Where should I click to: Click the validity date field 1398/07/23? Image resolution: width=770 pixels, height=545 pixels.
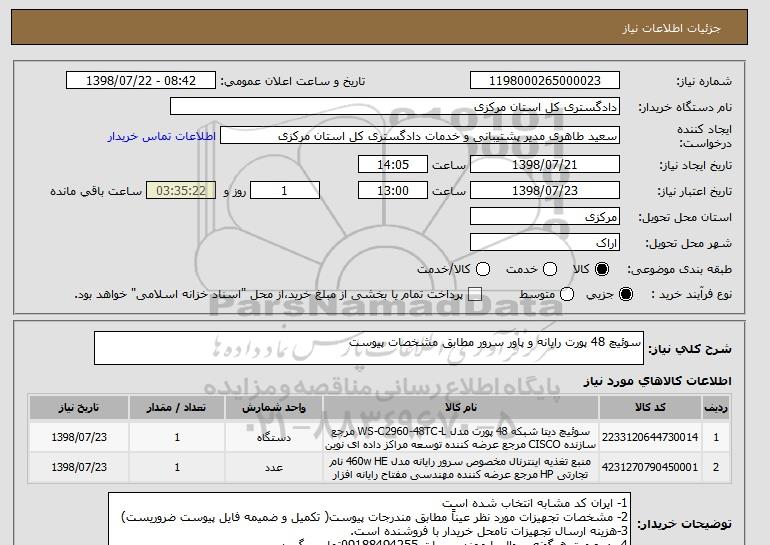[545, 191]
